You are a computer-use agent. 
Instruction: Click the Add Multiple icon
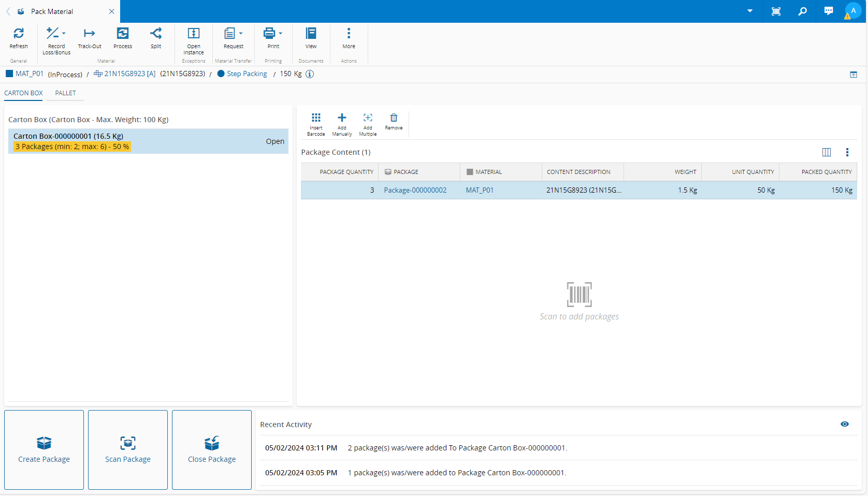[x=368, y=118]
